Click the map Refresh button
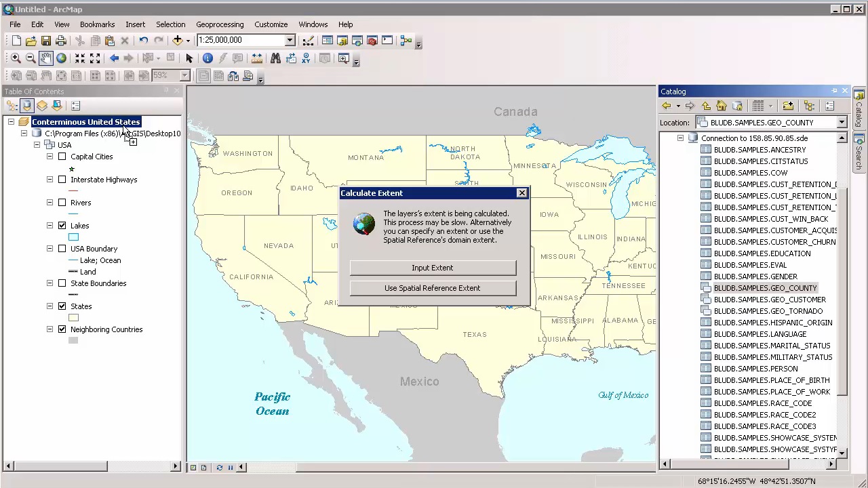This screenshot has height=488, width=868. [x=219, y=468]
